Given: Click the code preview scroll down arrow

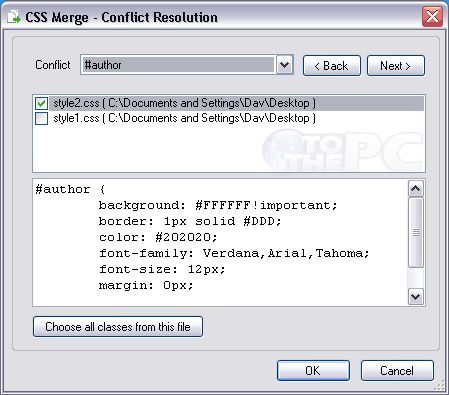Looking at the screenshot, I should pos(416,296).
